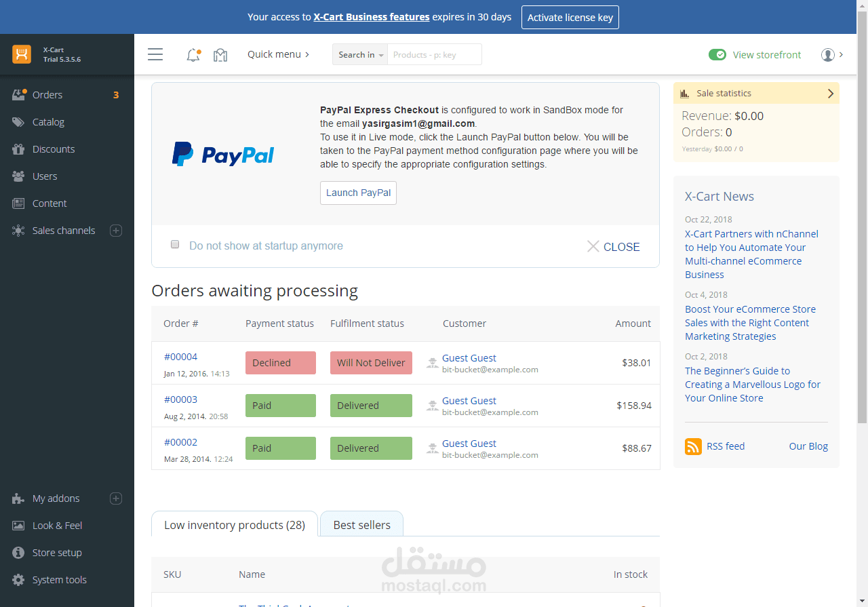868x607 pixels.
Task: Open the hamburger sidebar menu icon
Action: [155, 54]
